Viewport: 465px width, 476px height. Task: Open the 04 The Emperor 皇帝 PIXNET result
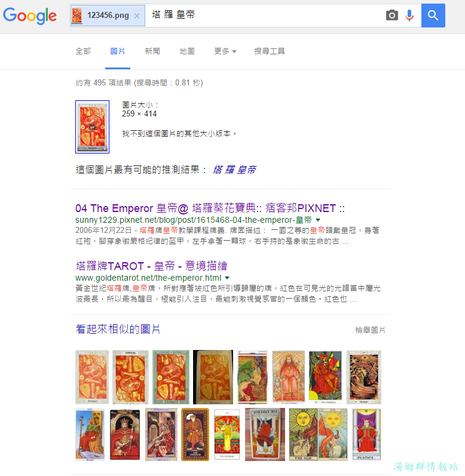[x=210, y=208]
